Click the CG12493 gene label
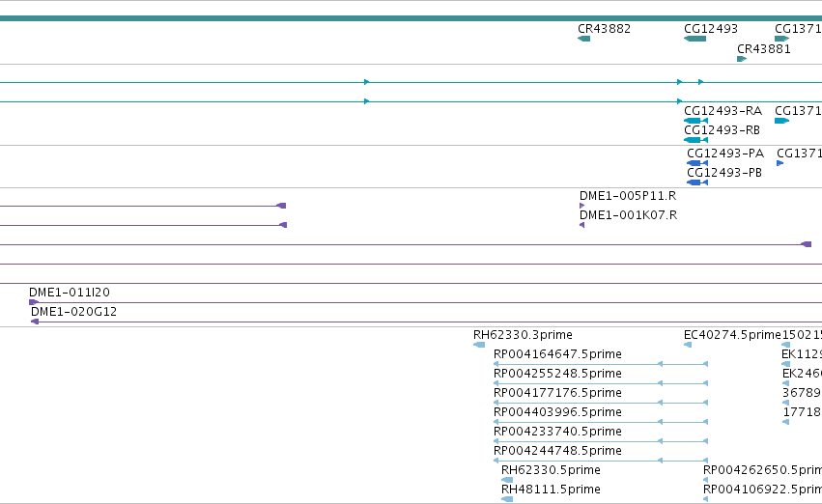 pyautogui.click(x=710, y=29)
